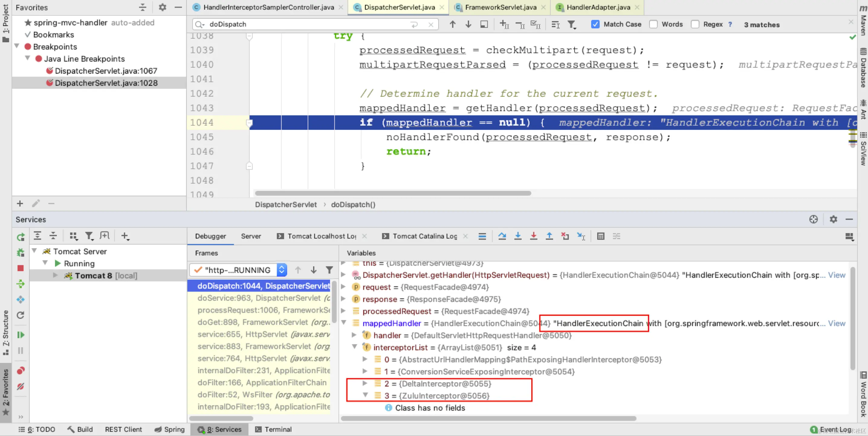868x436 pixels.
Task: Open Terminal tool window button
Action: pos(274,429)
